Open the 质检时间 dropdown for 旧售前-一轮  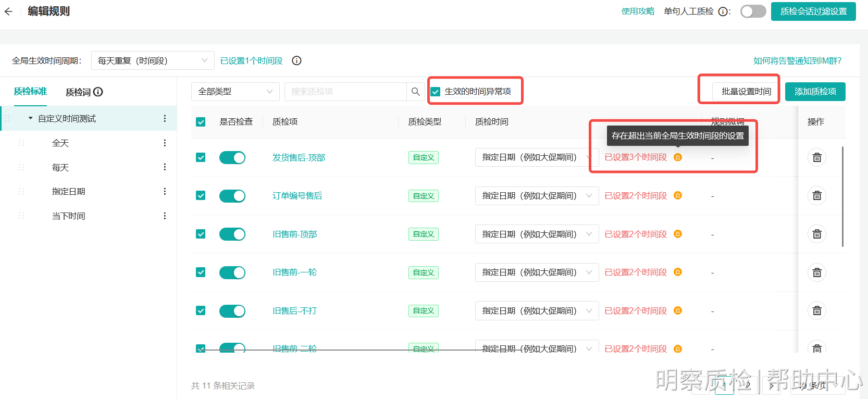coord(537,272)
